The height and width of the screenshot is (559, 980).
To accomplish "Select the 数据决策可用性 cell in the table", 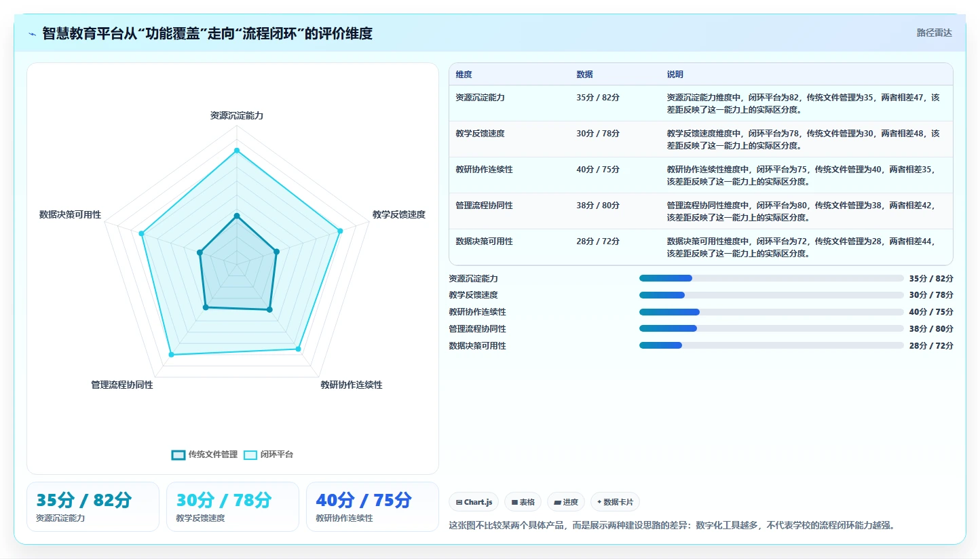I will (x=485, y=242).
